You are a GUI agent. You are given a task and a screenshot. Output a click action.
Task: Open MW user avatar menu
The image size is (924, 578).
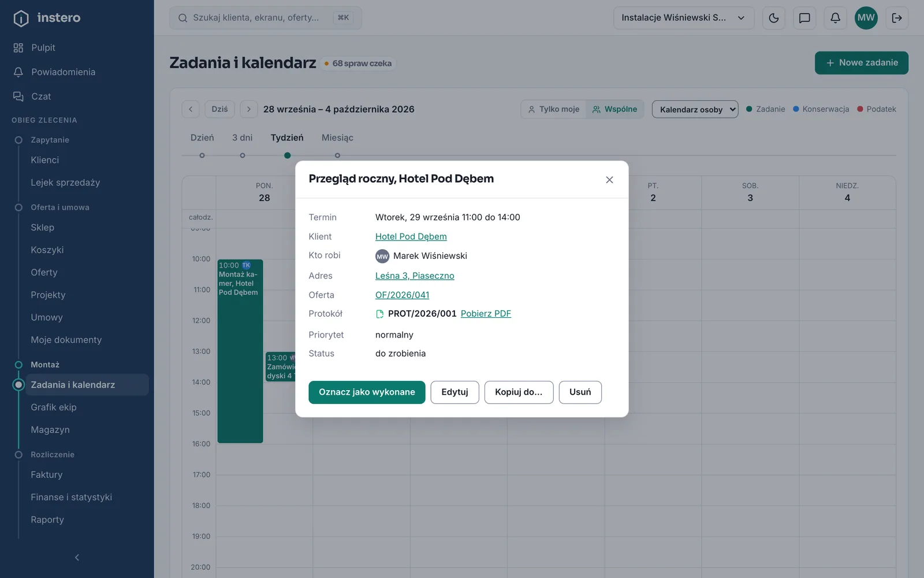coord(866,18)
